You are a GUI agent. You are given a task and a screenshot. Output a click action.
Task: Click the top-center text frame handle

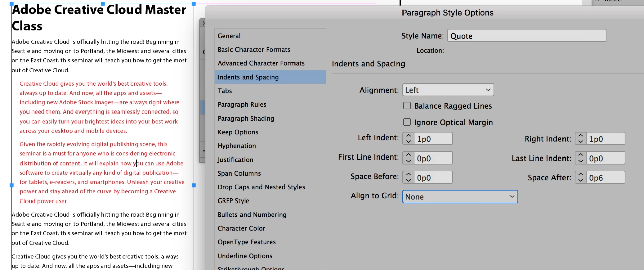[x=103, y=4]
